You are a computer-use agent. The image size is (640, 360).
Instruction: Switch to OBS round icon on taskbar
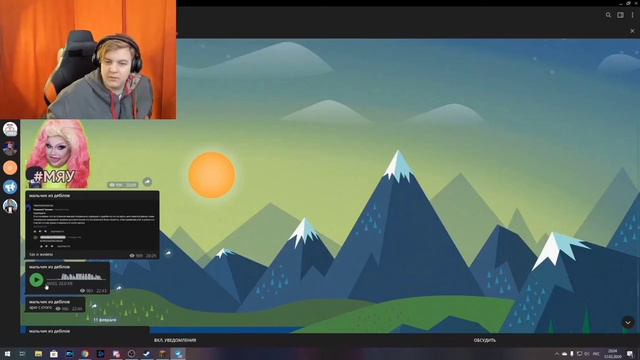pyautogui.click(x=131, y=354)
